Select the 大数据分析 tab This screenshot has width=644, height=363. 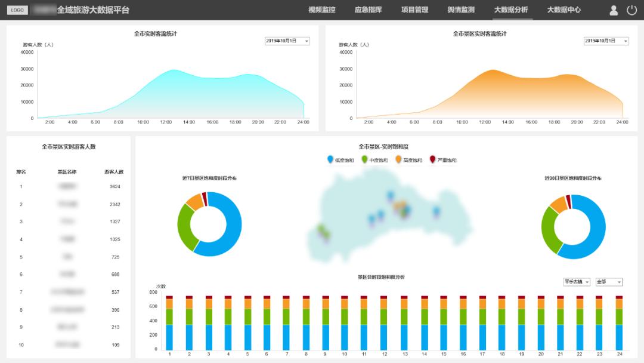point(511,10)
